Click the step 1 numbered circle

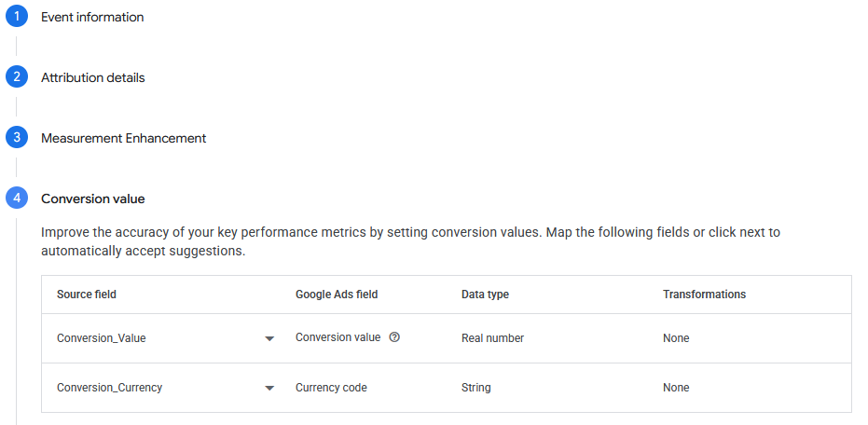pos(17,17)
